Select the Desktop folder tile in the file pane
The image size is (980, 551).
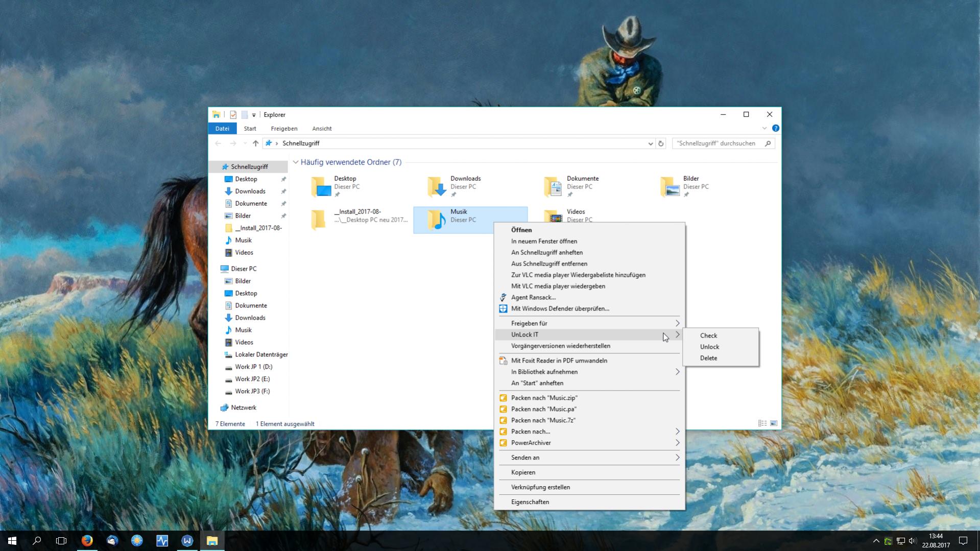coord(354,187)
